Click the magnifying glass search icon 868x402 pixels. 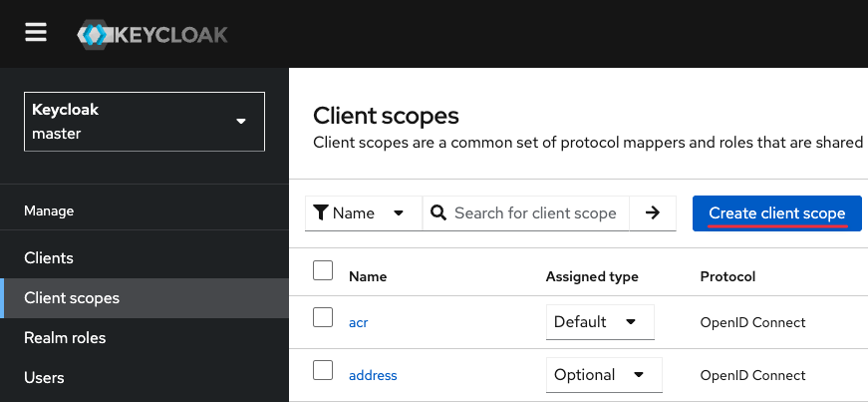[x=438, y=212]
